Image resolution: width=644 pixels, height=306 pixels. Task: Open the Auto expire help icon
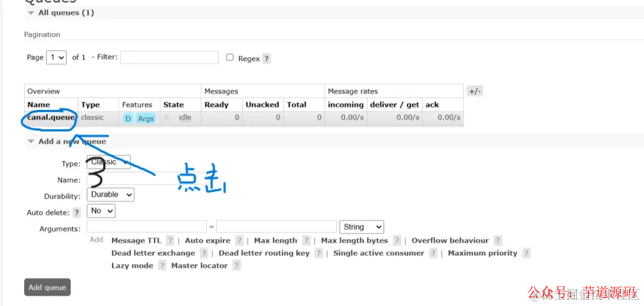[239, 241]
